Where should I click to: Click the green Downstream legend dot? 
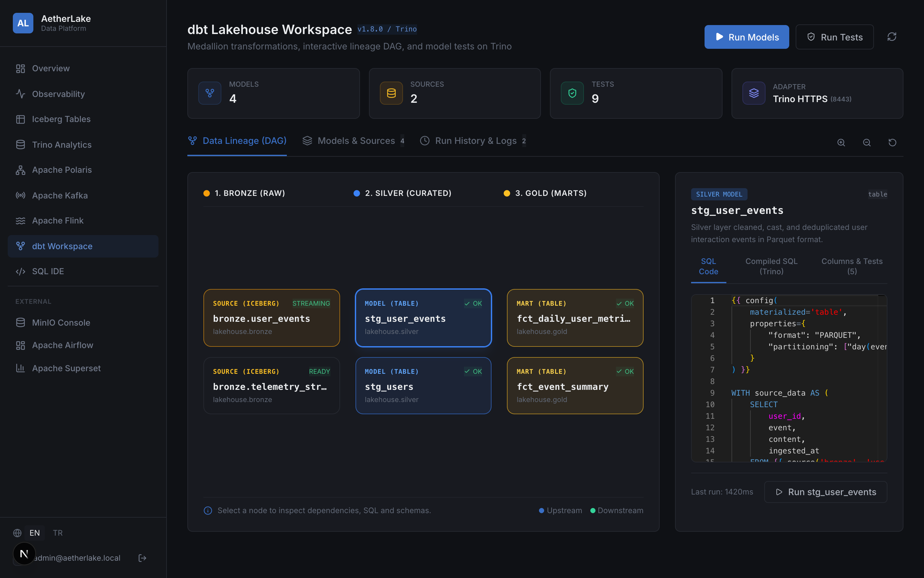tap(593, 510)
